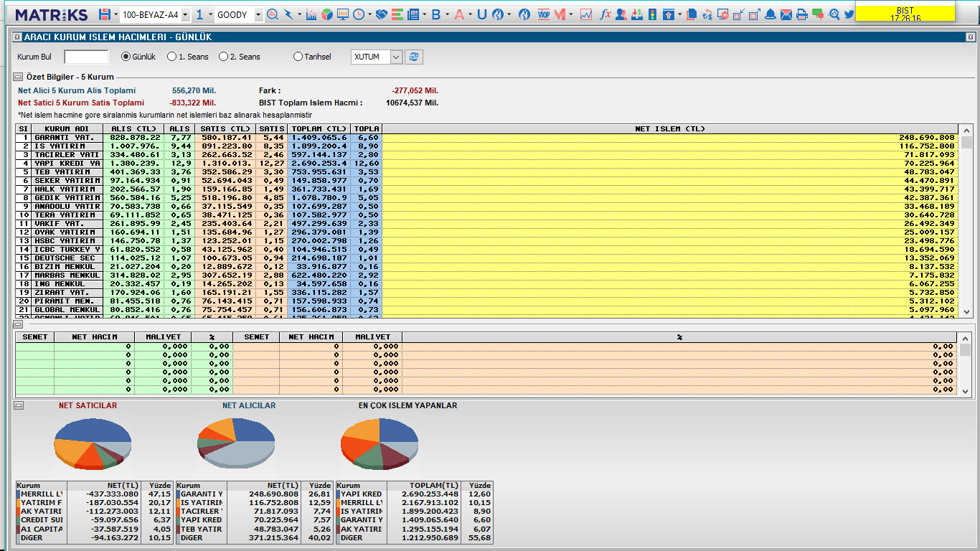Select the GARANTI YAT. row
This screenshot has height=551, width=980.
tap(487, 137)
